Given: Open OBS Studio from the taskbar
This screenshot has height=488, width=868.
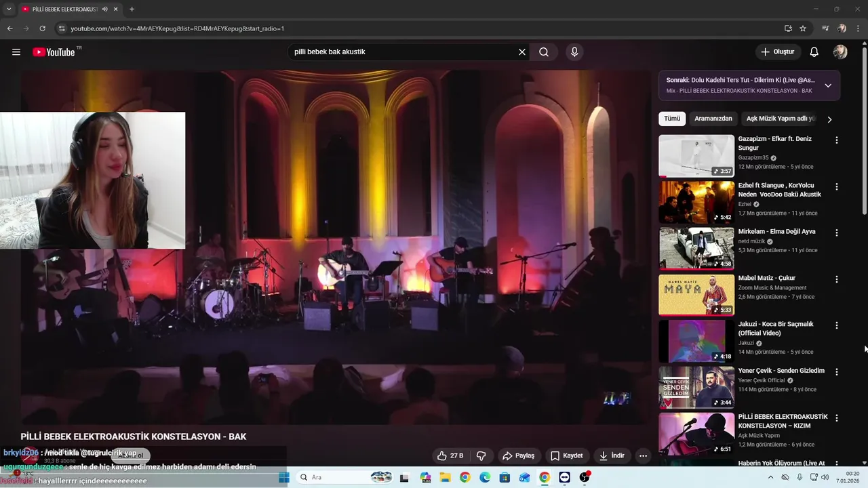Looking at the screenshot, I should coord(585,477).
